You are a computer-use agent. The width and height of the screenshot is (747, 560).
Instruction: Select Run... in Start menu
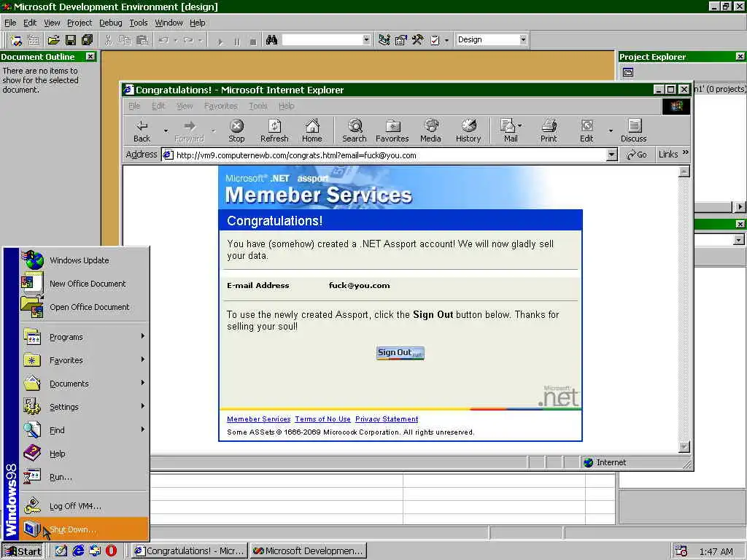pyautogui.click(x=83, y=477)
